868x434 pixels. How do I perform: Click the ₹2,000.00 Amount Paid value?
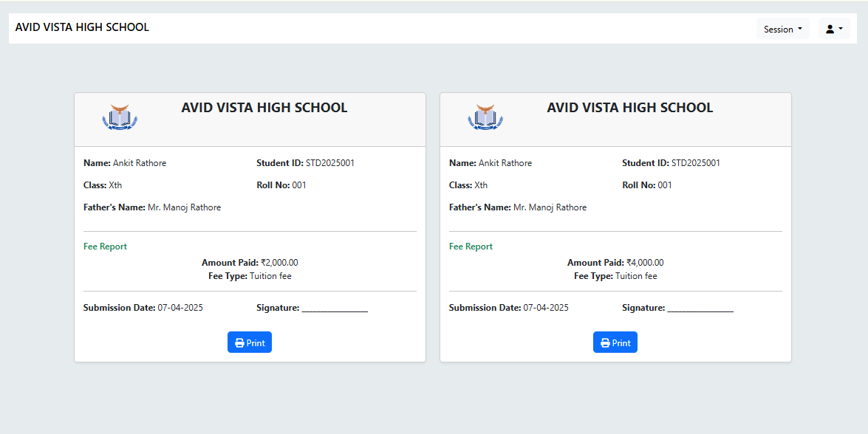pyautogui.click(x=279, y=263)
